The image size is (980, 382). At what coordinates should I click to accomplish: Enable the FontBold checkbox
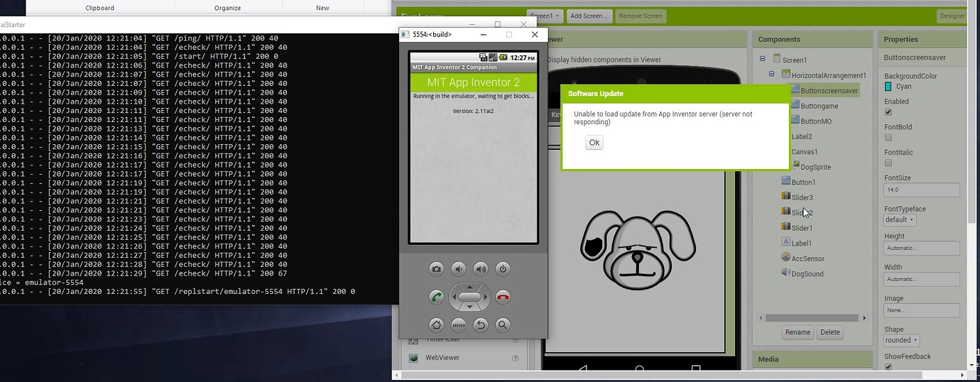coord(888,138)
